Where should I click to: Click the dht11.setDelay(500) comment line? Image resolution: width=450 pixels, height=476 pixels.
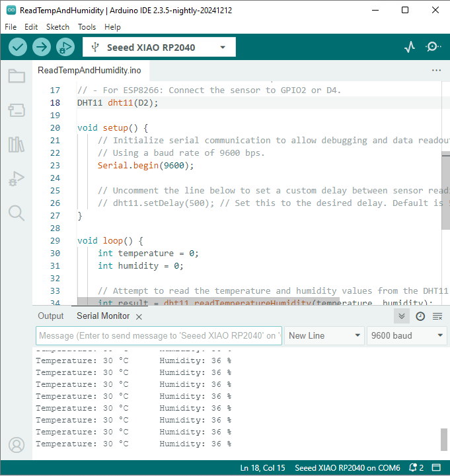point(273,203)
